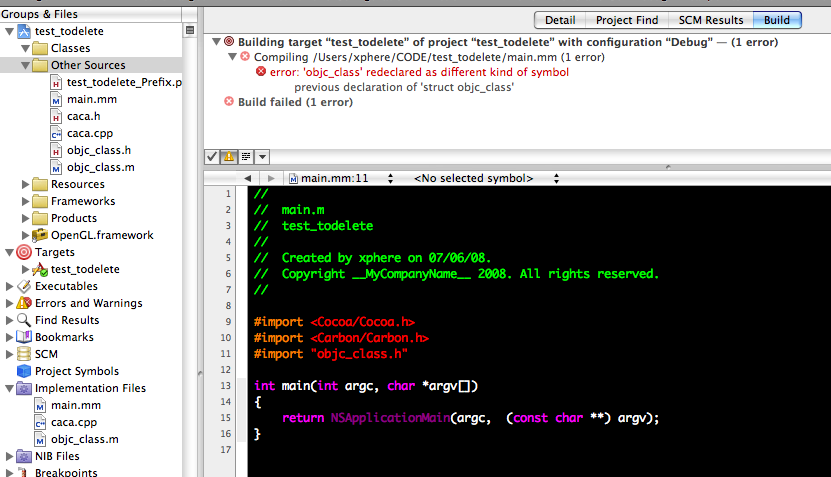Expand the NIB Files group
This screenshot has width=831, height=477.
click(9, 456)
